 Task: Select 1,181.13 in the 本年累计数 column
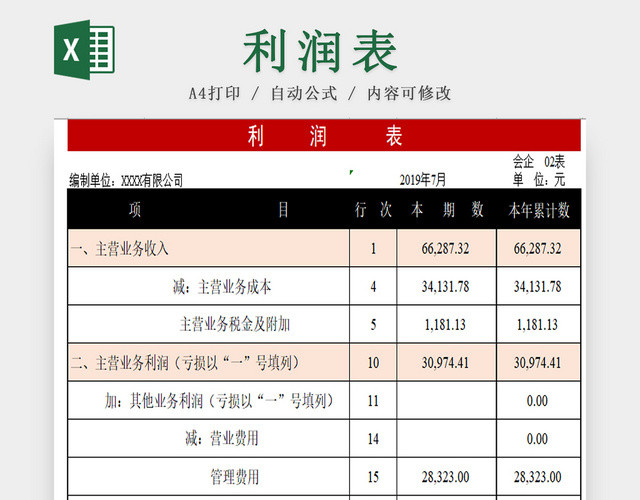(x=538, y=324)
